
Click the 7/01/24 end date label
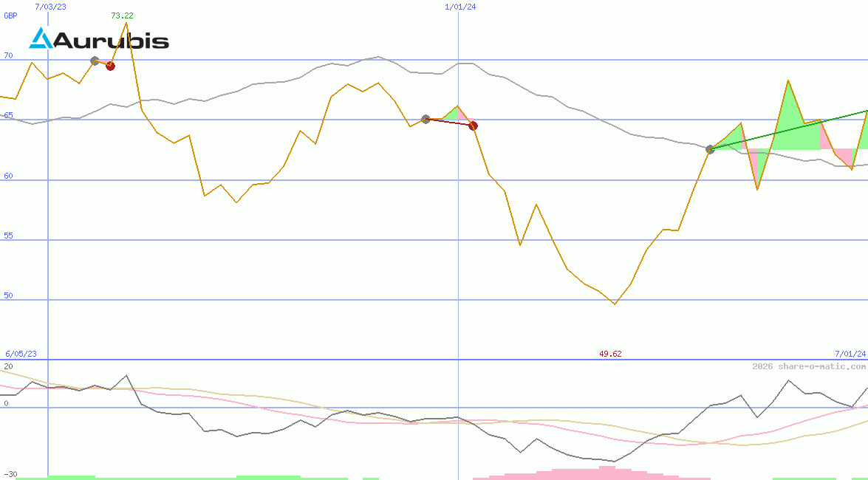(850, 354)
